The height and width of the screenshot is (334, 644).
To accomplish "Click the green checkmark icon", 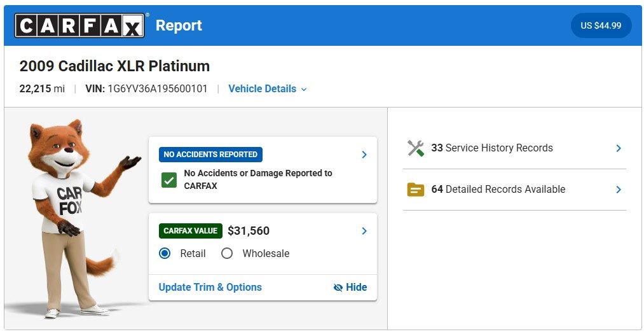I will point(169,180).
